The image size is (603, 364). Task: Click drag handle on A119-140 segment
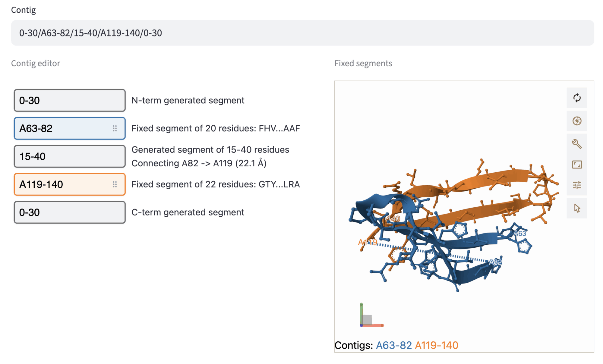pos(115,184)
